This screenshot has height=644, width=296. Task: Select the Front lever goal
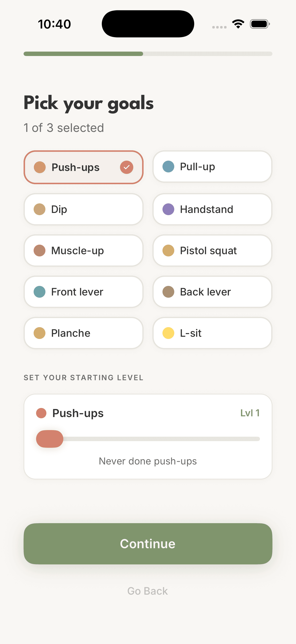click(83, 292)
